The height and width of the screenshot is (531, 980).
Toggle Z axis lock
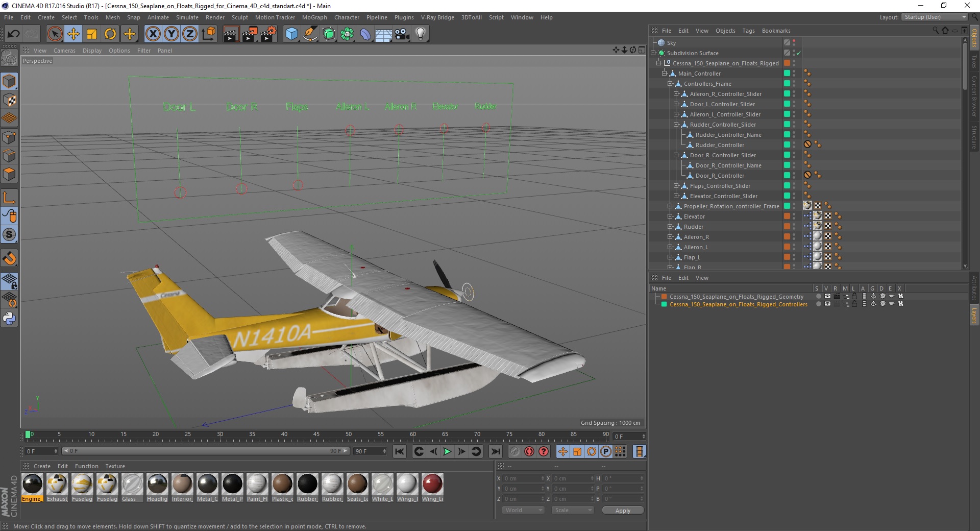(190, 34)
